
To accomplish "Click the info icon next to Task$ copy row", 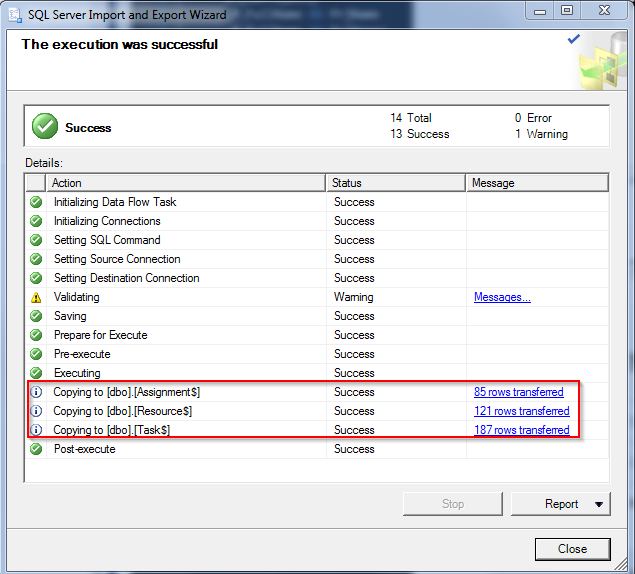I will tap(36, 431).
